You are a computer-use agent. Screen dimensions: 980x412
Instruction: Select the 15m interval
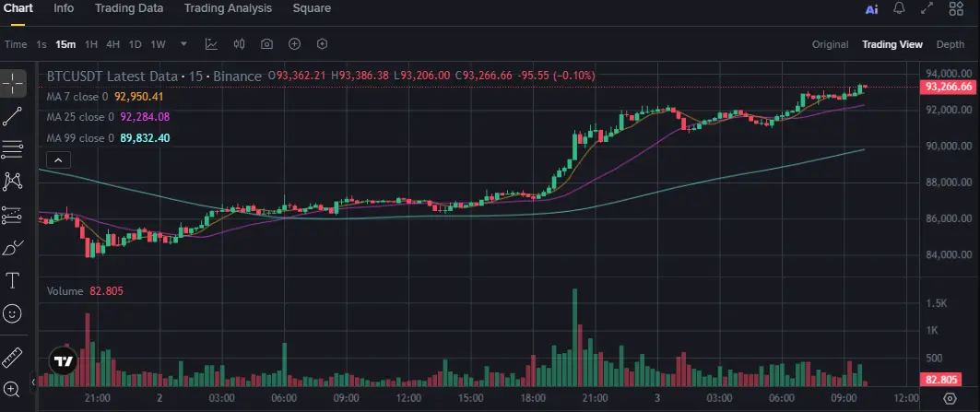point(65,44)
